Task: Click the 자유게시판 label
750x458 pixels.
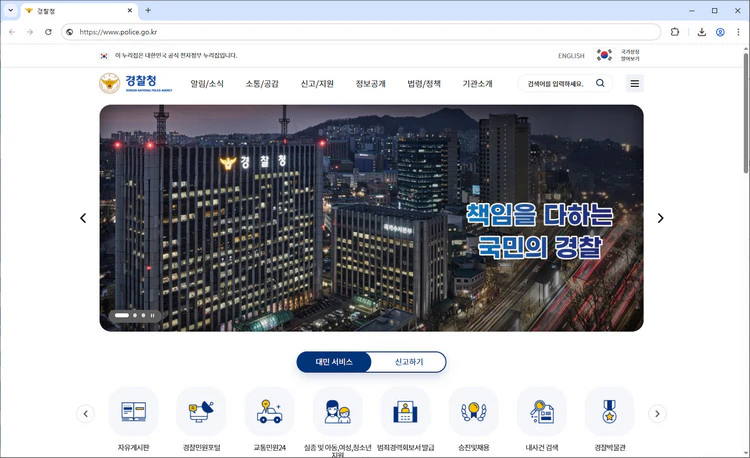Action: 133,447
